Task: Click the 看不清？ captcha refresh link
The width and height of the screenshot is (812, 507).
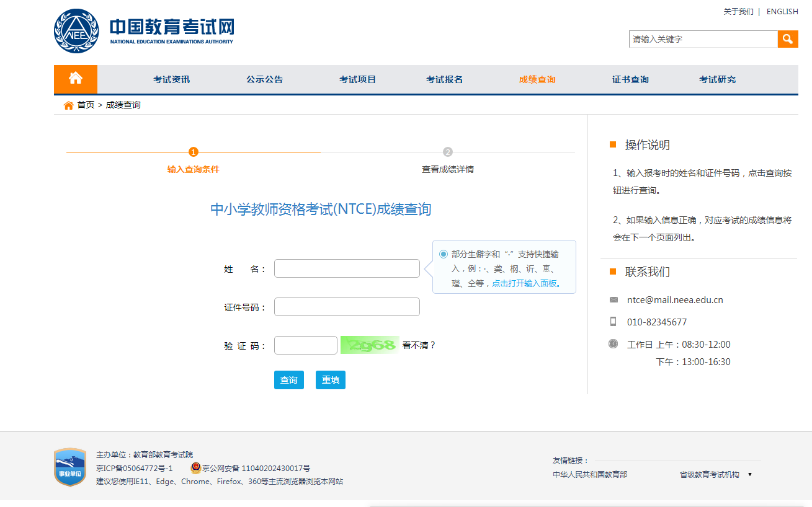Action: coord(419,345)
